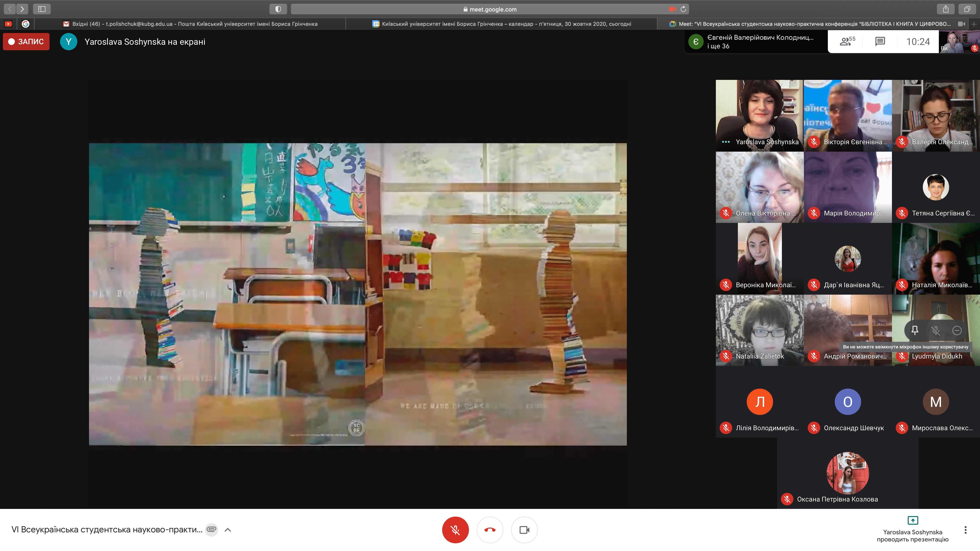Open Yaroslava Soshynska tile options dots

pos(725,142)
